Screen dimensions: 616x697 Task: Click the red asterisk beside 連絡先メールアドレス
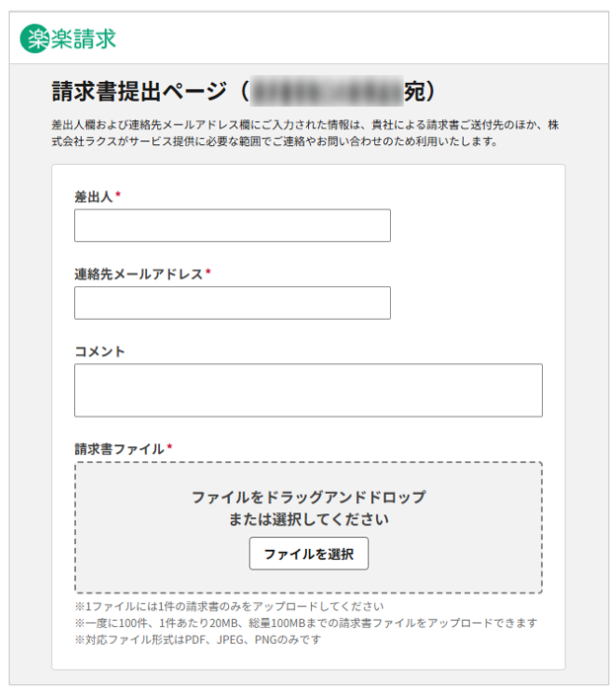pos(208,271)
